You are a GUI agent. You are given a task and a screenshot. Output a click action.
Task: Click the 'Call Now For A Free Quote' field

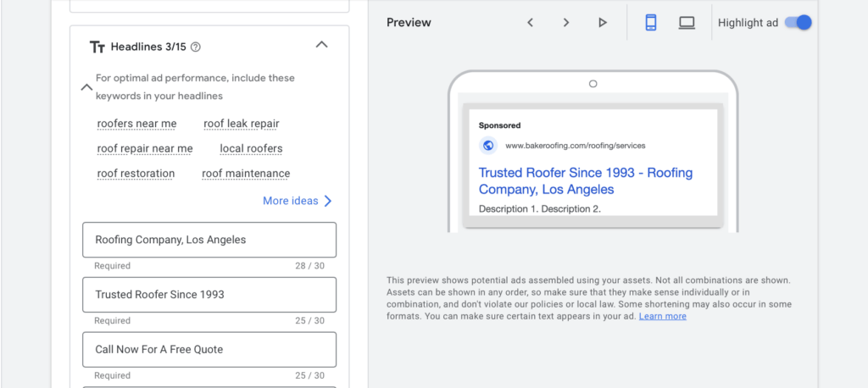209,349
